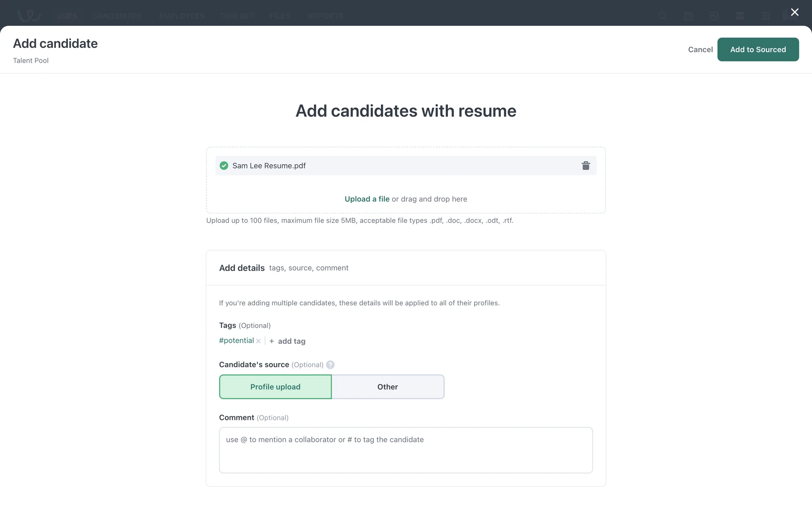Viewport: 812px width, 508px height.
Task: Close the Add candidate dialog
Action: coord(795,12)
